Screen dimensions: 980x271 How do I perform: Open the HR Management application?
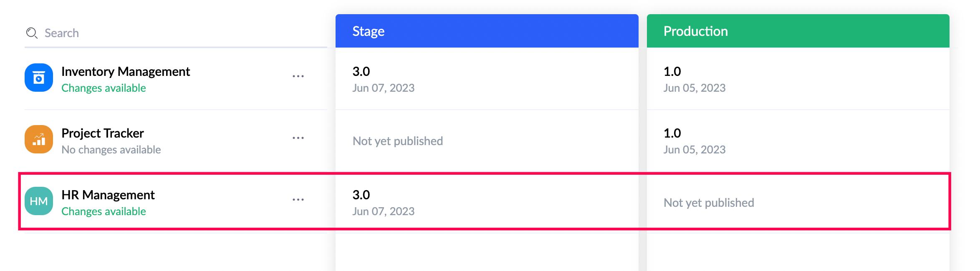pyautogui.click(x=108, y=195)
